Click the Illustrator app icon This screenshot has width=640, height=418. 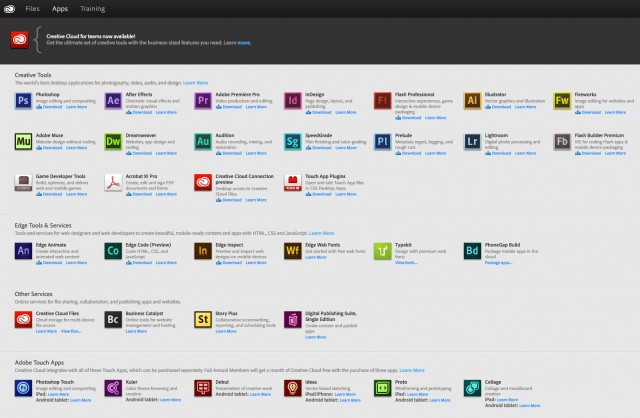[x=473, y=100]
